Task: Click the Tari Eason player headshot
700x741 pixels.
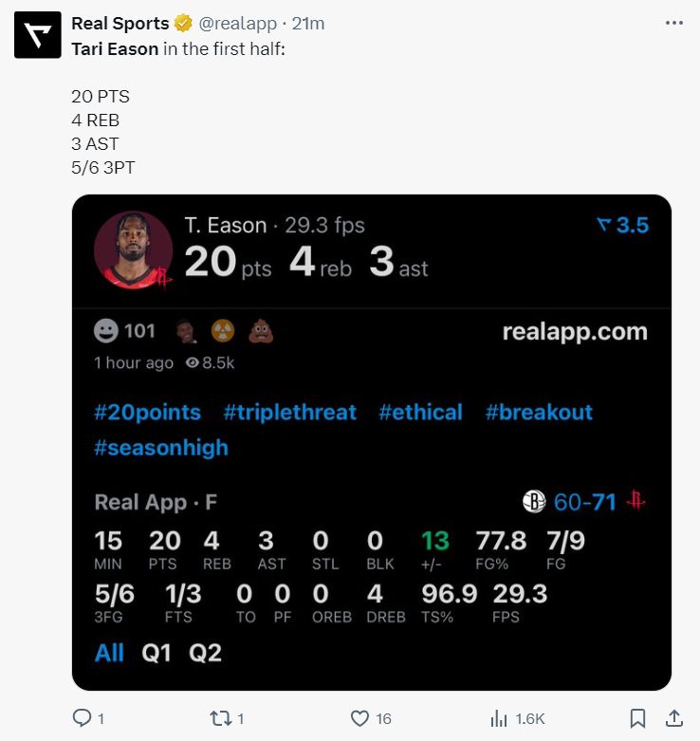Action: (134, 250)
